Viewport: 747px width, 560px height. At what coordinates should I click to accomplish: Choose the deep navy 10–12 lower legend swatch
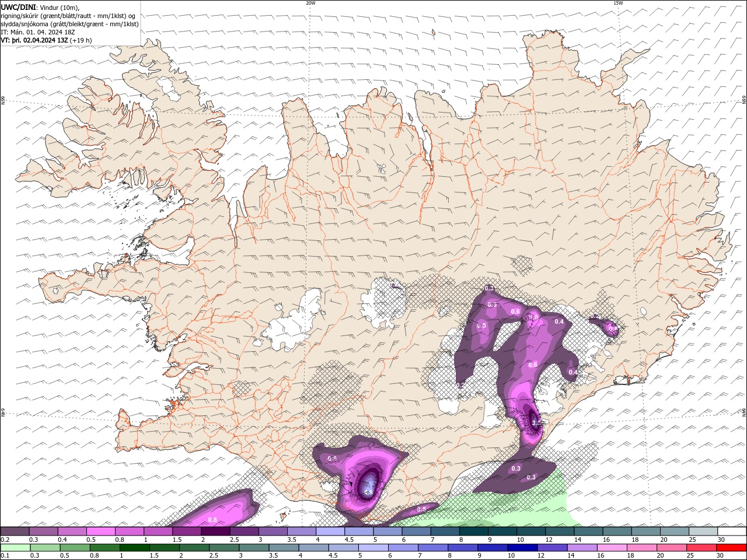522,548
